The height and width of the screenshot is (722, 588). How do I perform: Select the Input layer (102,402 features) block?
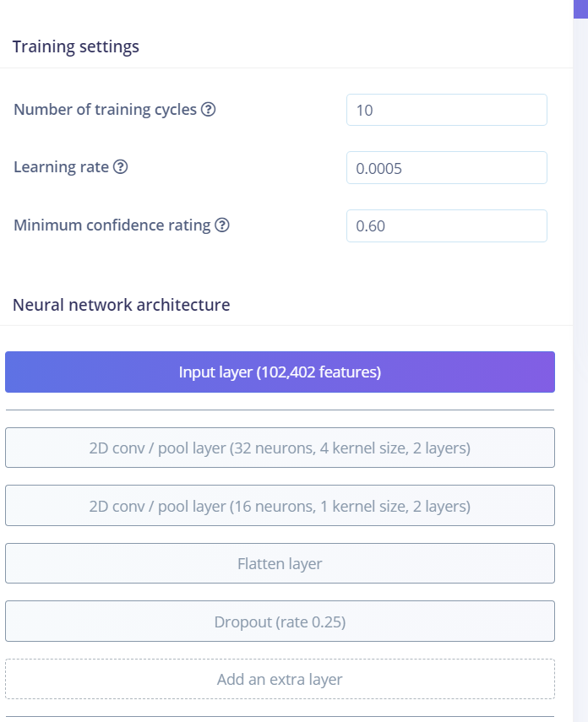[x=280, y=372]
